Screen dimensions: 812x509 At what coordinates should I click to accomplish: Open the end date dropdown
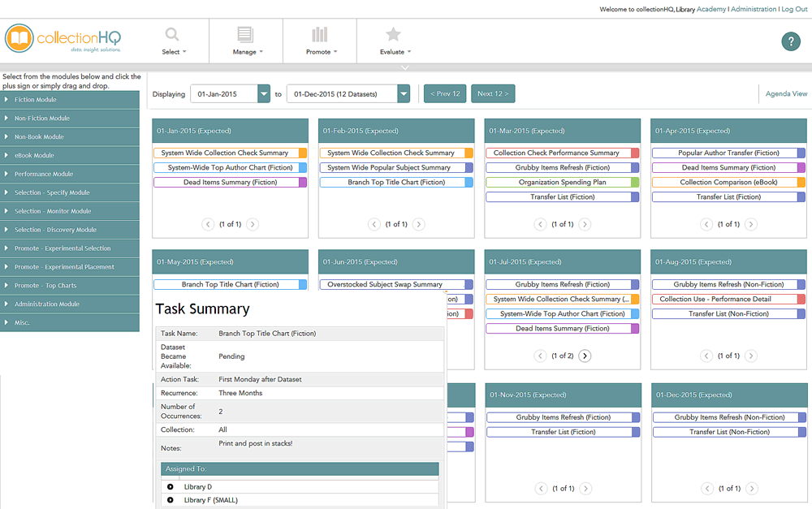point(404,94)
